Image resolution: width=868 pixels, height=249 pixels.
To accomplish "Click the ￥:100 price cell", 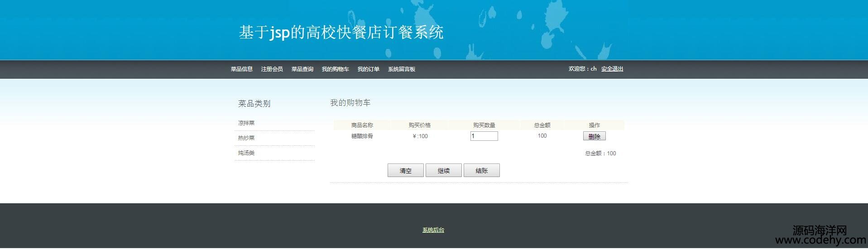I will (420, 136).
